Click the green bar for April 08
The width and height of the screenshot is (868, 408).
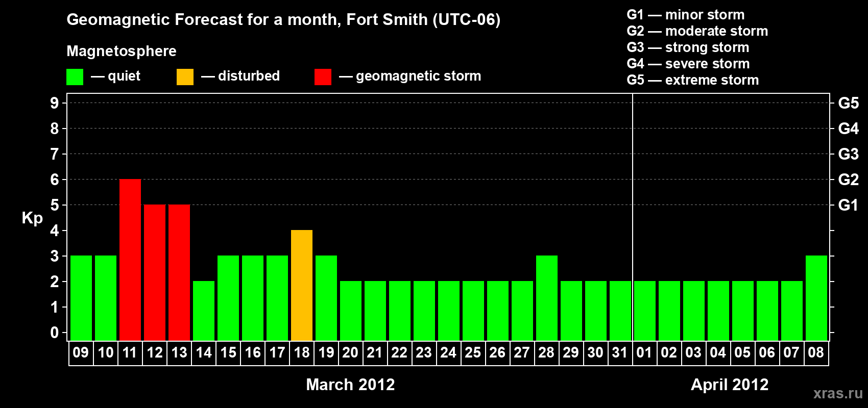(x=816, y=298)
